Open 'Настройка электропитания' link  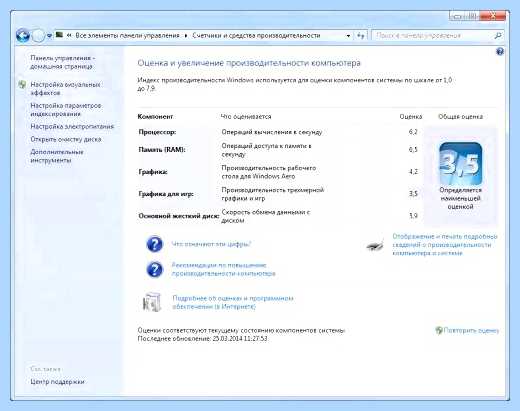click(x=72, y=126)
